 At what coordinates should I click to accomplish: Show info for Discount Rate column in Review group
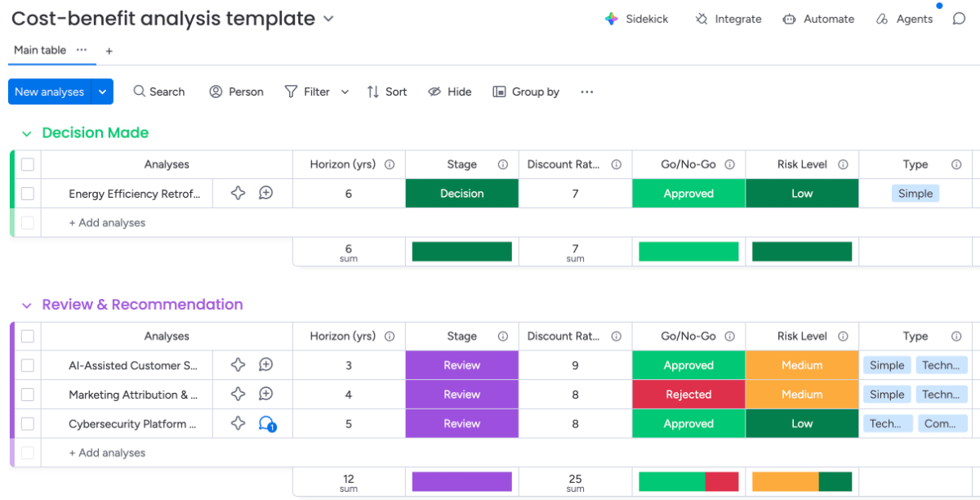point(616,336)
